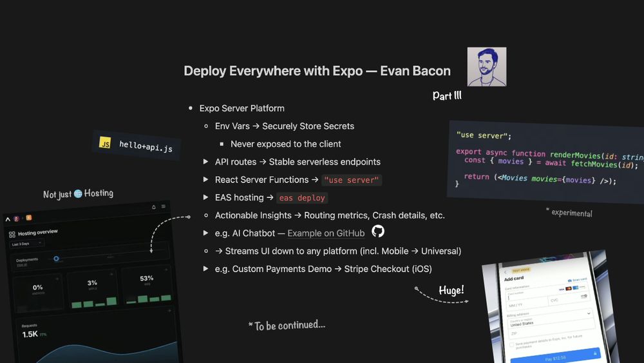Click the blue Pay button on phone
Image resolution: width=644 pixels, height=363 pixels.
(555, 357)
